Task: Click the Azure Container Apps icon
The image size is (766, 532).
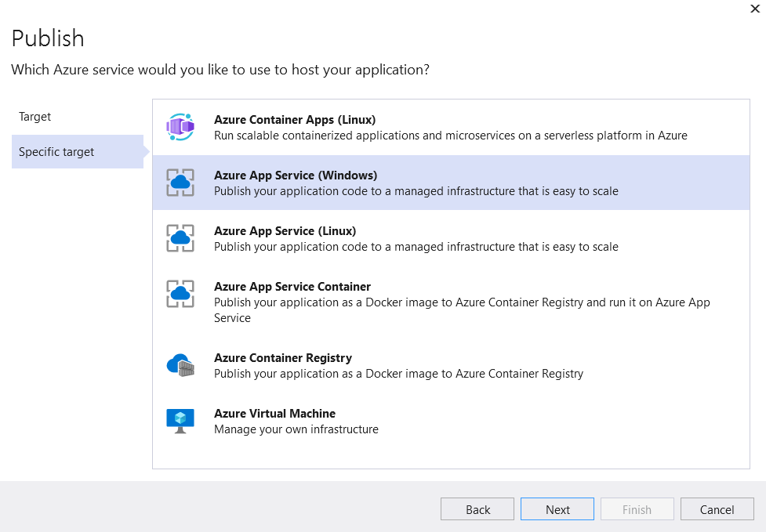Action: [180, 127]
